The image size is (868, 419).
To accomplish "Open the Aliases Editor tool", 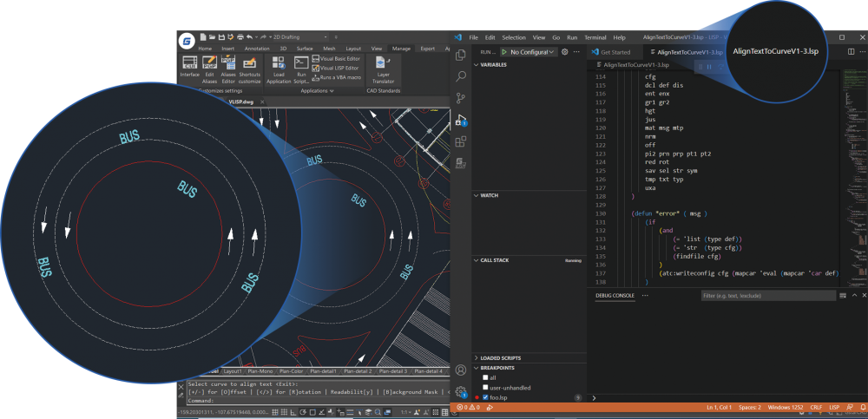I will (x=228, y=69).
